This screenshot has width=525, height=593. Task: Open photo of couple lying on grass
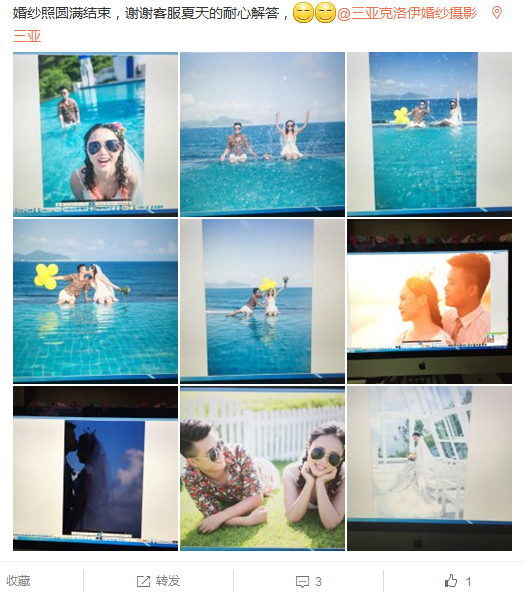coord(262,468)
